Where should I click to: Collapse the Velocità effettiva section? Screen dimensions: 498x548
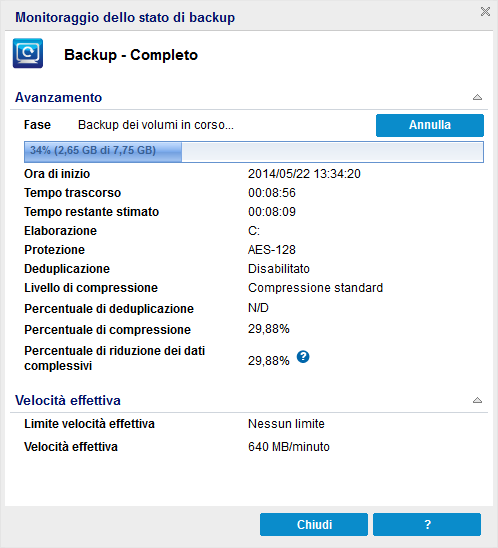click(x=477, y=400)
